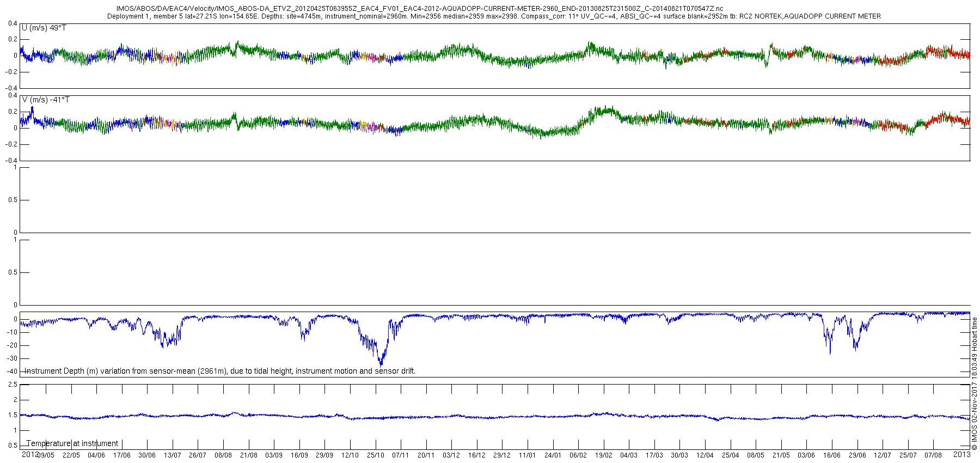Select the '25/10' date tick label
This screenshot has width=980, height=463.
[x=376, y=455]
